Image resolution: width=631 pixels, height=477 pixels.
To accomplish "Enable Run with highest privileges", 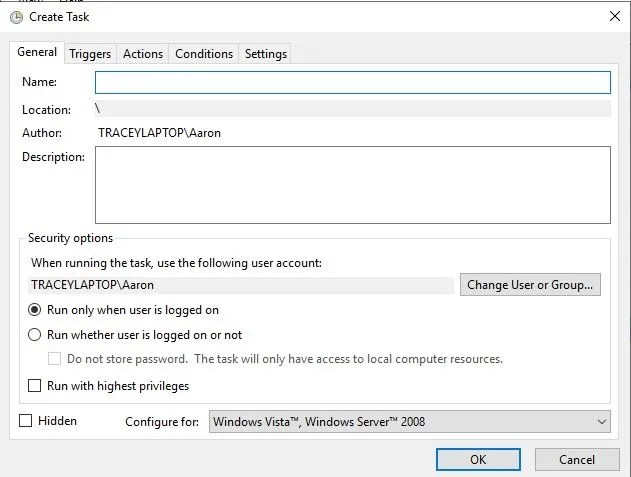I will click(x=35, y=385).
